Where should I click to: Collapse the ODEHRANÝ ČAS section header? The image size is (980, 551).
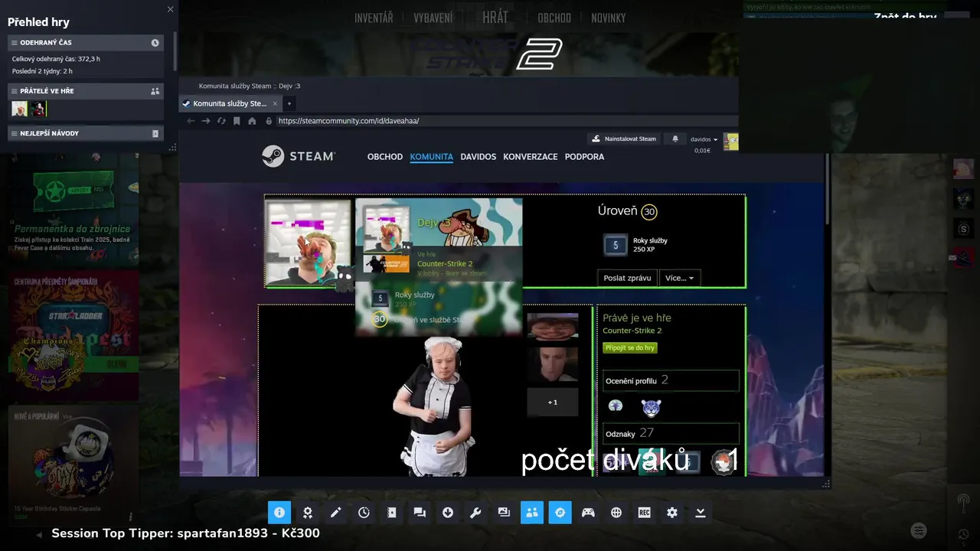[86, 43]
